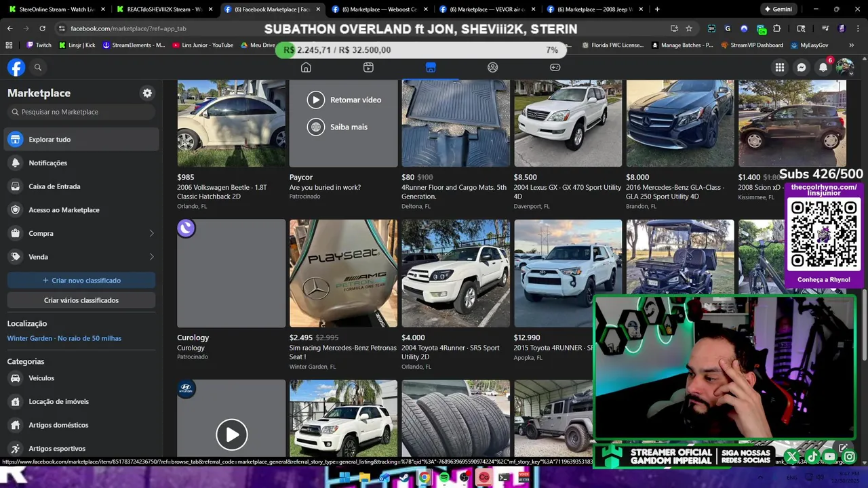The image size is (868, 488).
Task: Open Artigos domésticos category
Action: point(81,425)
